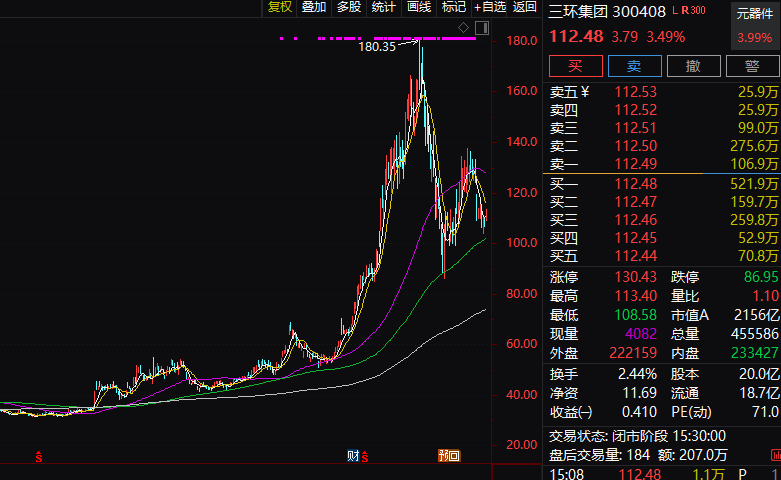Open the 复权 price adjustment menu
781x480 pixels.
[x=279, y=7]
